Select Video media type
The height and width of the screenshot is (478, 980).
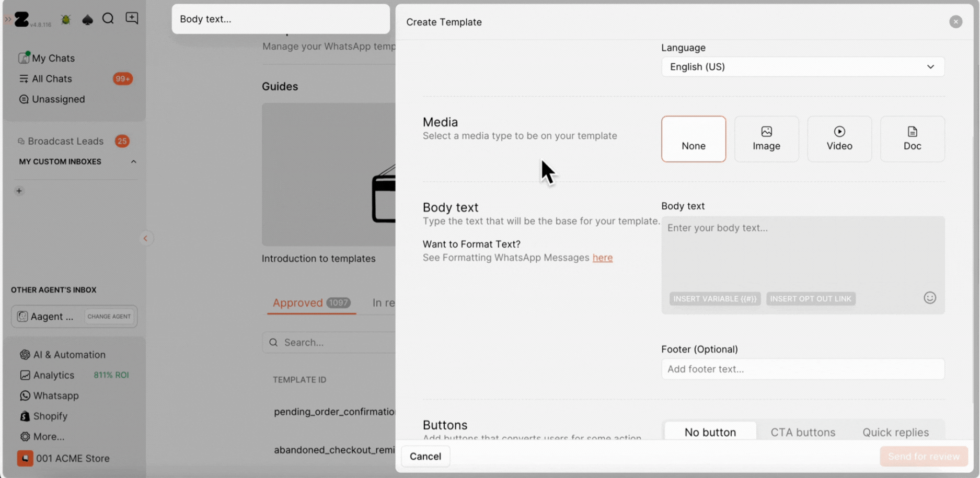click(839, 139)
